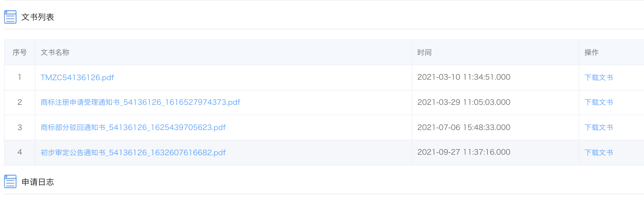Viewport: 644px width, 202px height.
Task: Open 商标注册申请受理通知书 PDF link
Action: [x=140, y=102]
